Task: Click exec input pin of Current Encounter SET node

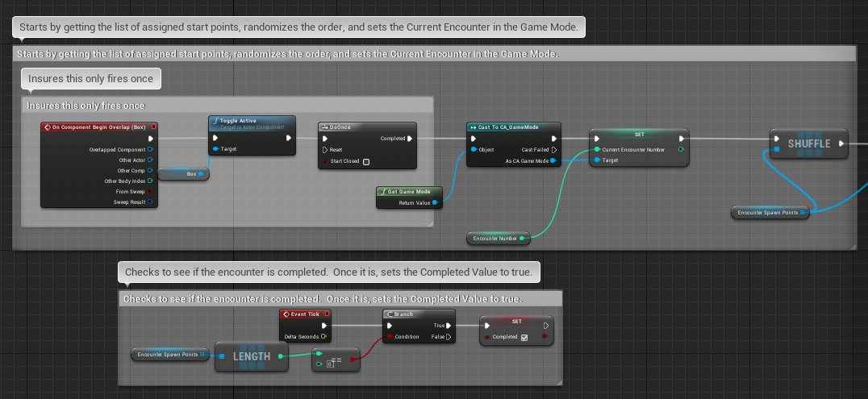Action: 597,139
